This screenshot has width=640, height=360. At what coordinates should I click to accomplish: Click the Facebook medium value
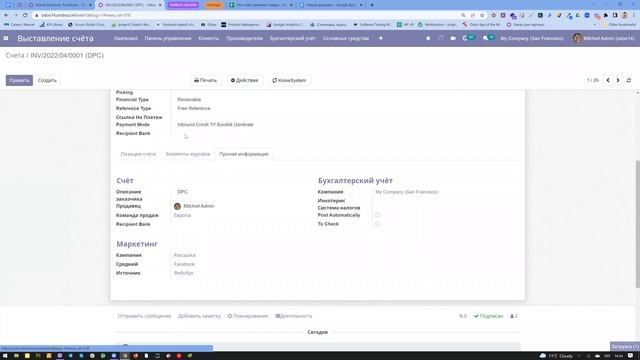184,264
